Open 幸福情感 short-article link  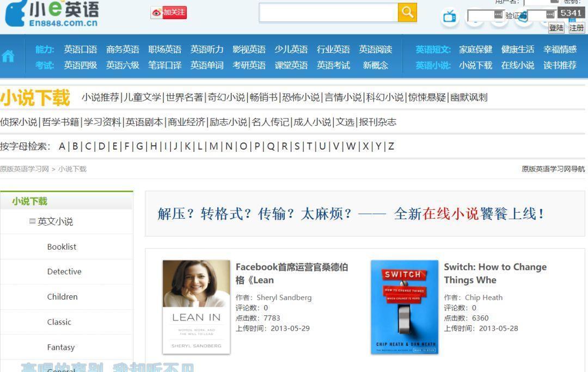[x=560, y=49]
